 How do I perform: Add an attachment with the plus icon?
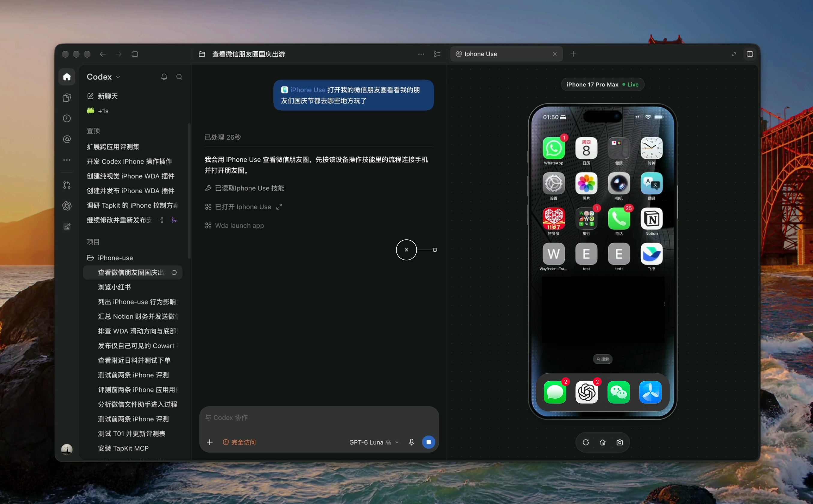tap(210, 442)
